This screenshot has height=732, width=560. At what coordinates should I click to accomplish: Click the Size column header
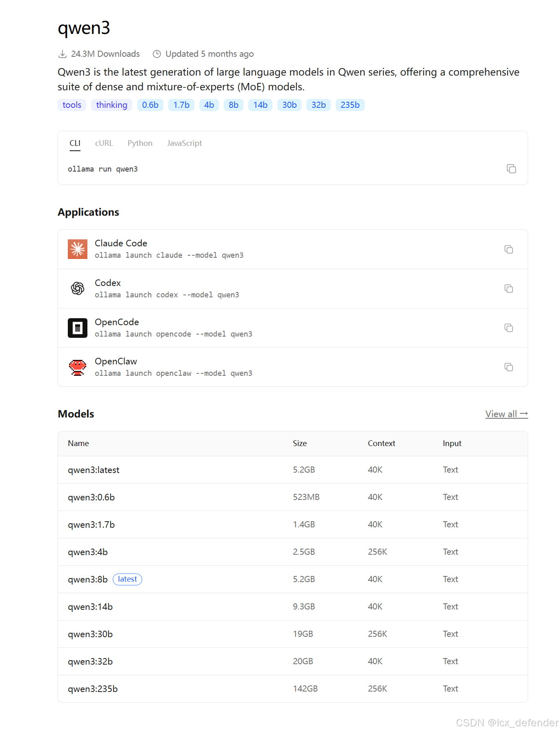tap(300, 444)
